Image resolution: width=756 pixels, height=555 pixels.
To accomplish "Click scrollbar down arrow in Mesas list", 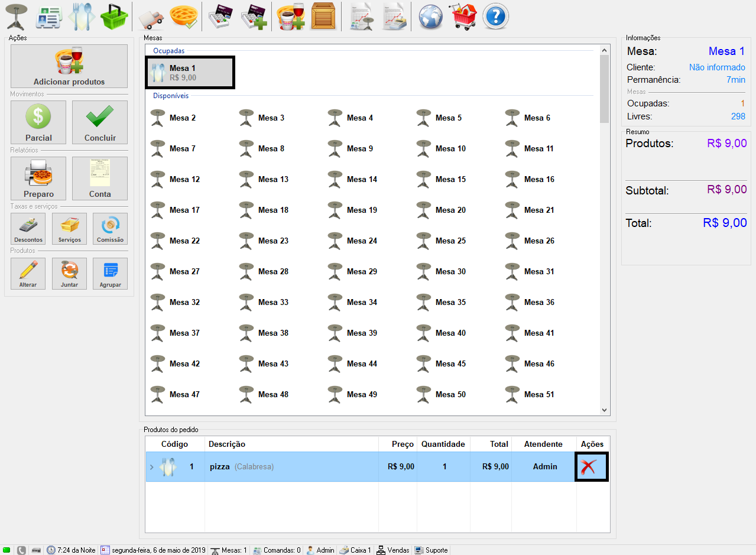I will (x=604, y=410).
